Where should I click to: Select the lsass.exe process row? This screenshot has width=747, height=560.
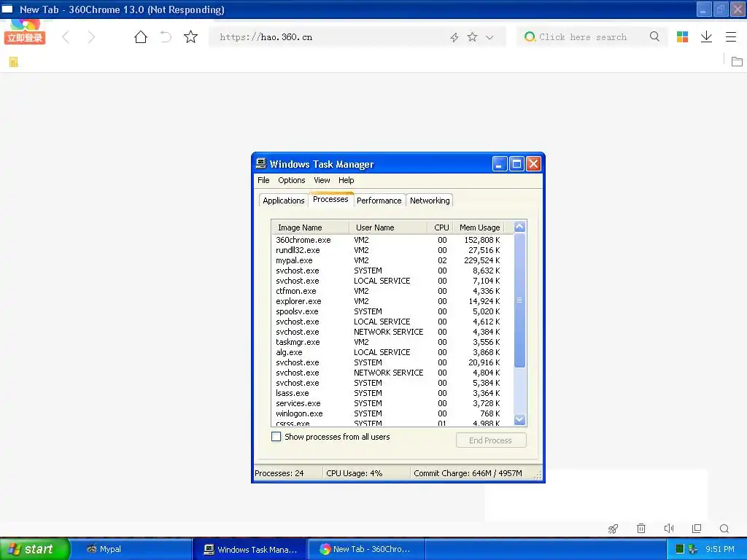[x=392, y=393]
